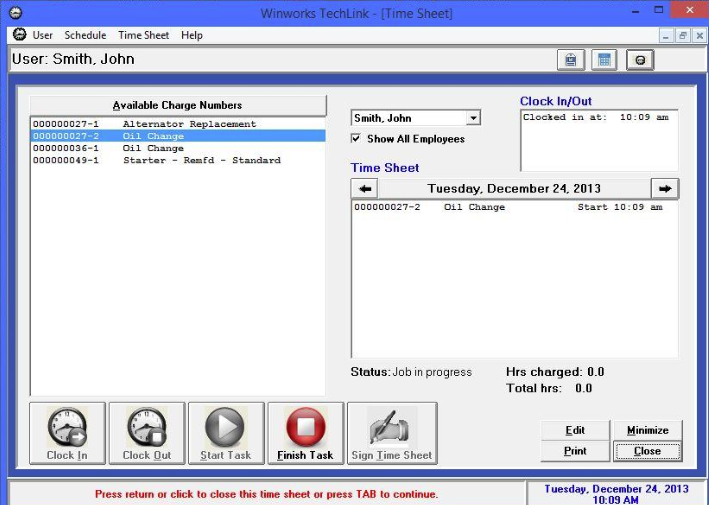Click the Clock In button

67,433
